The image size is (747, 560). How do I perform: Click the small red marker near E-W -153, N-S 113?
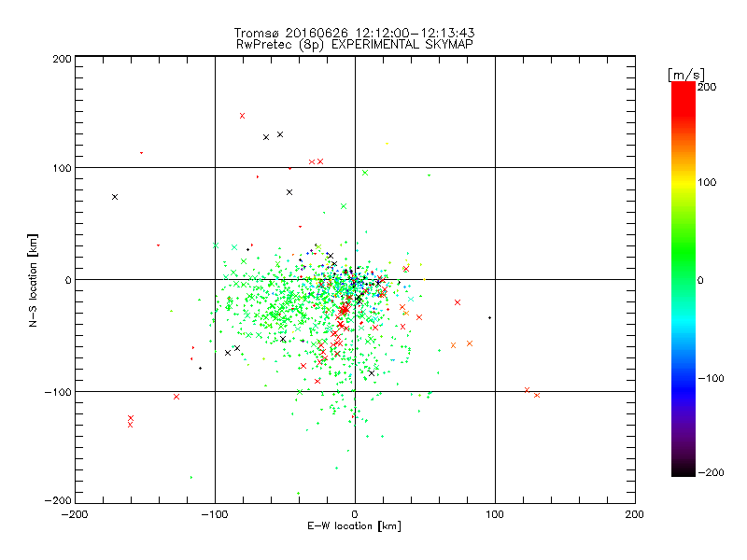click(142, 153)
